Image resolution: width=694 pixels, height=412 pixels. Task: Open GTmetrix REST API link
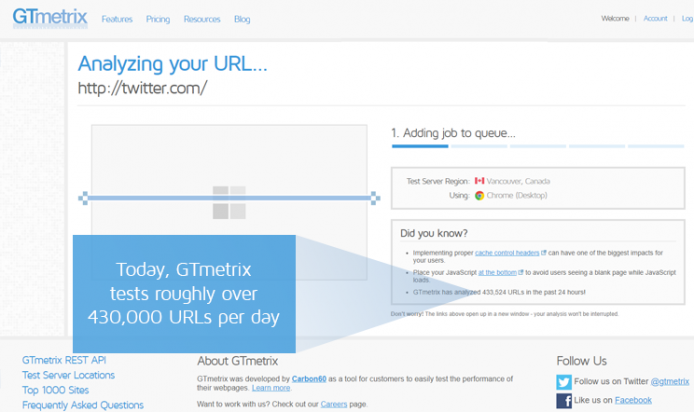(64, 360)
